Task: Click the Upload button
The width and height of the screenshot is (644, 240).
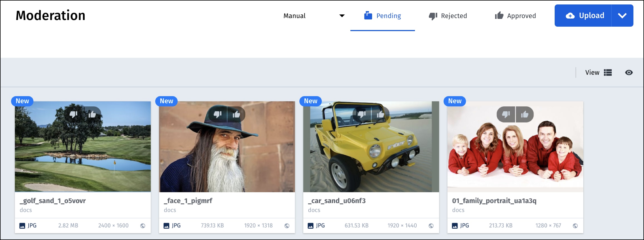Action: pyautogui.click(x=583, y=16)
